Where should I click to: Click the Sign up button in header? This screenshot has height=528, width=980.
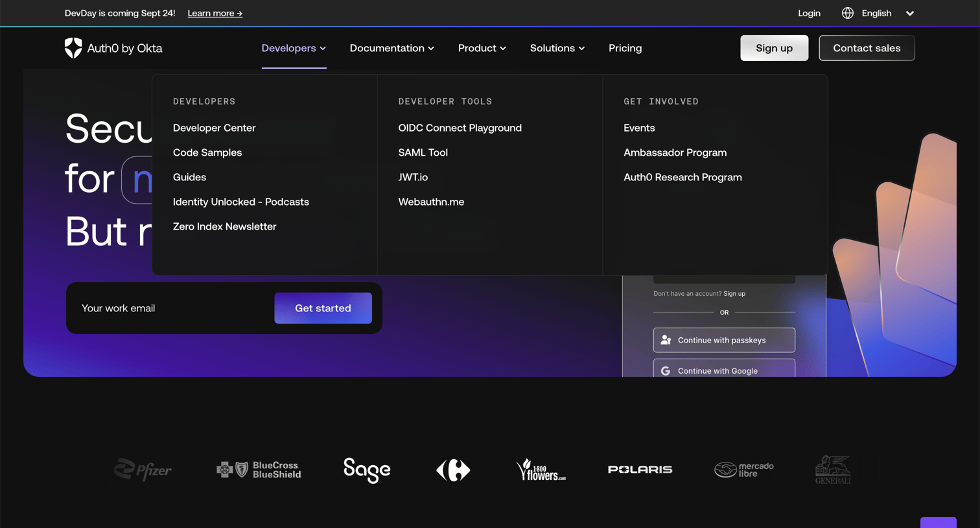pos(775,48)
